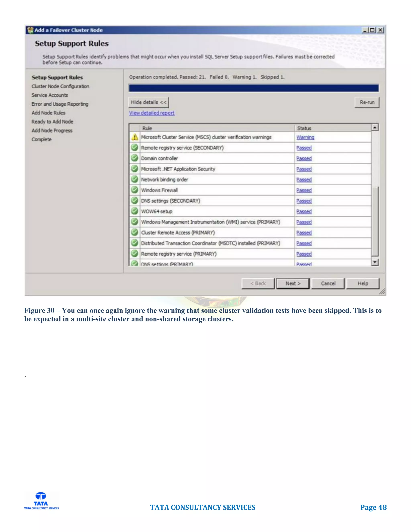Open Passed link for MSDTC installed (PRIMARY)
Viewport: 411px width, 532px height.
[304, 243]
